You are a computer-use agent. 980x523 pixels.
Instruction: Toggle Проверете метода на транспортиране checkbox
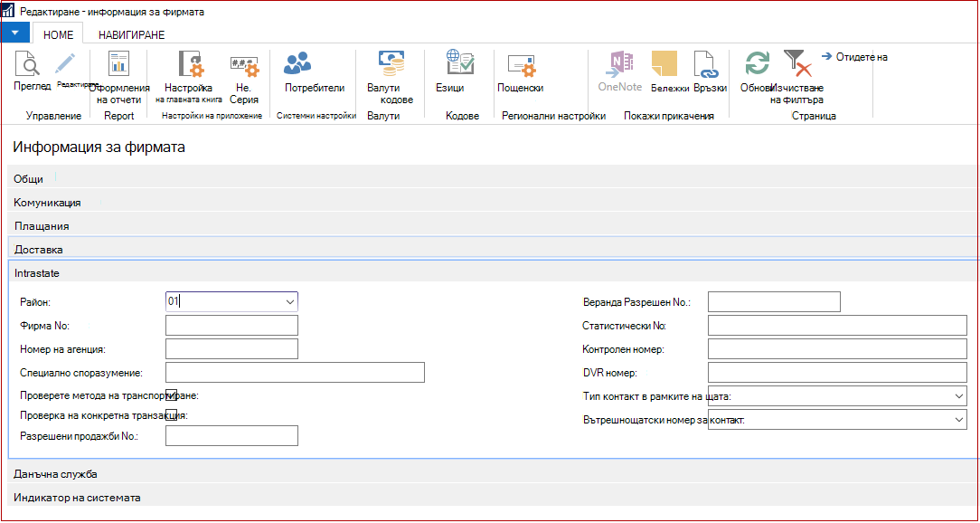tap(171, 395)
